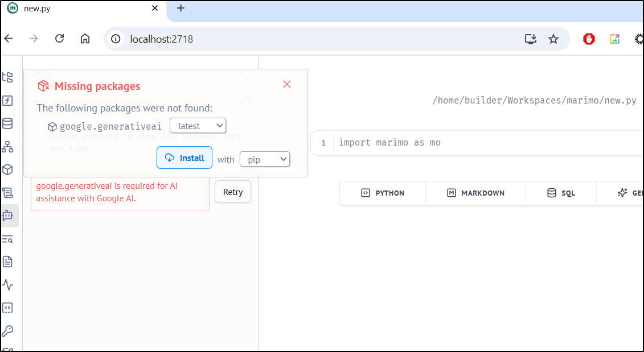Open the snippets code bracket icon
Image resolution: width=644 pixels, height=352 pixels.
pos(8,308)
